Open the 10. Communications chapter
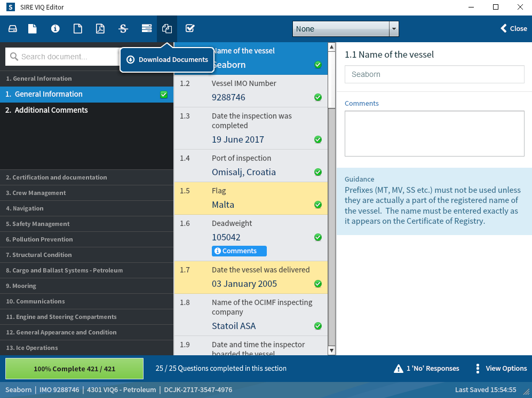 pyautogui.click(x=86, y=301)
